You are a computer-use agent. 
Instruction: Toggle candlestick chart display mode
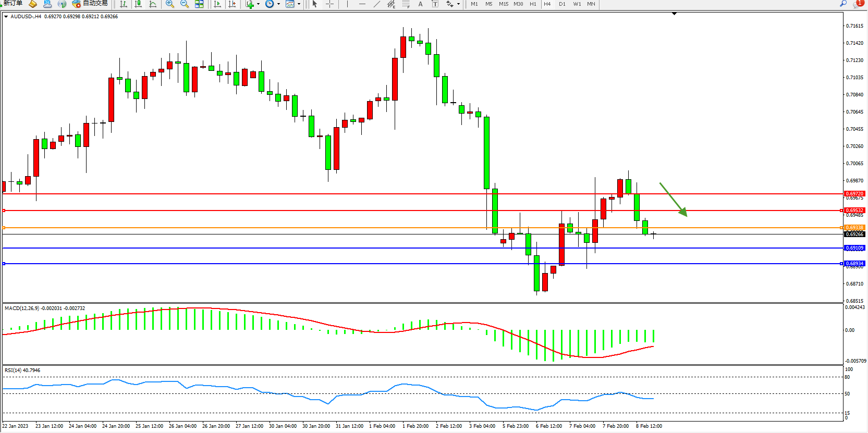[x=138, y=4]
